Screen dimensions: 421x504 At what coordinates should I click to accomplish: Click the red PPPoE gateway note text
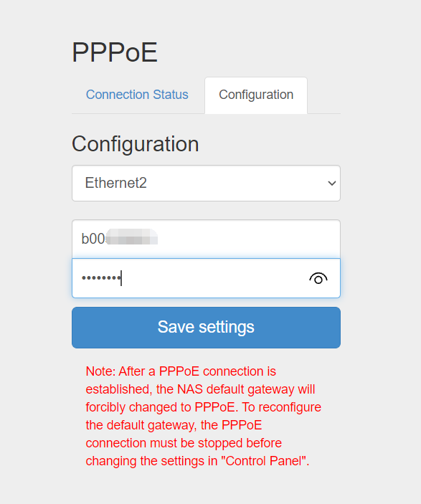click(x=203, y=416)
